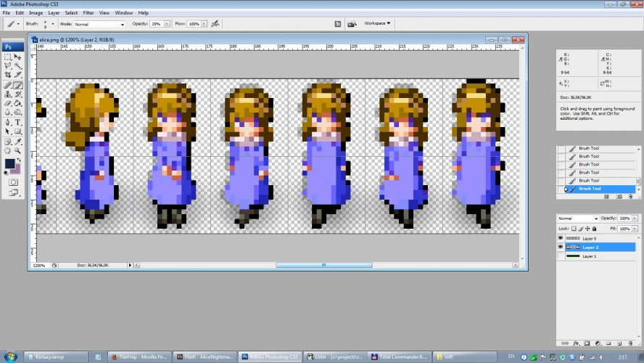644x363 pixels.
Task: Create a new snapshot in History panel
Action: [x=619, y=197]
